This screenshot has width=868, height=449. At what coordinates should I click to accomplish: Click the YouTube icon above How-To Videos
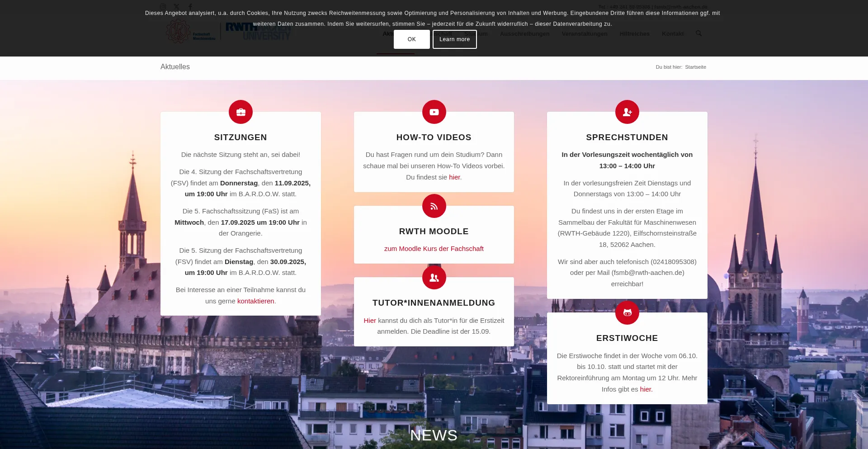[x=434, y=112]
